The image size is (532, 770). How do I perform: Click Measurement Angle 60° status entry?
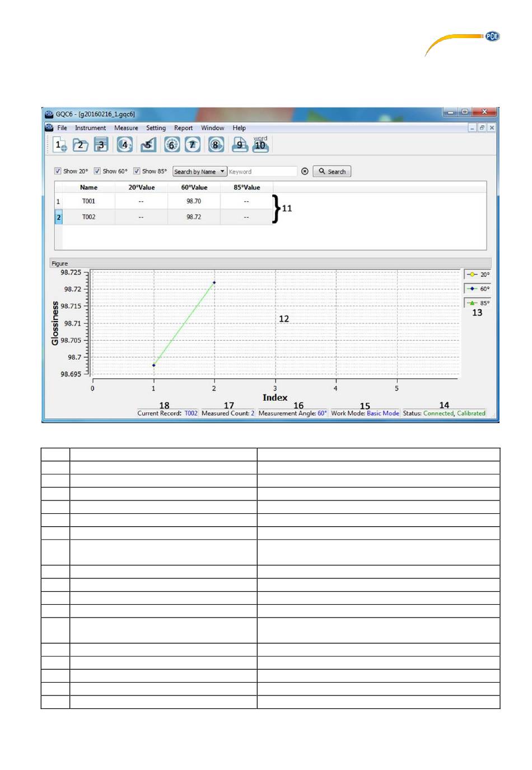(x=292, y=413)
